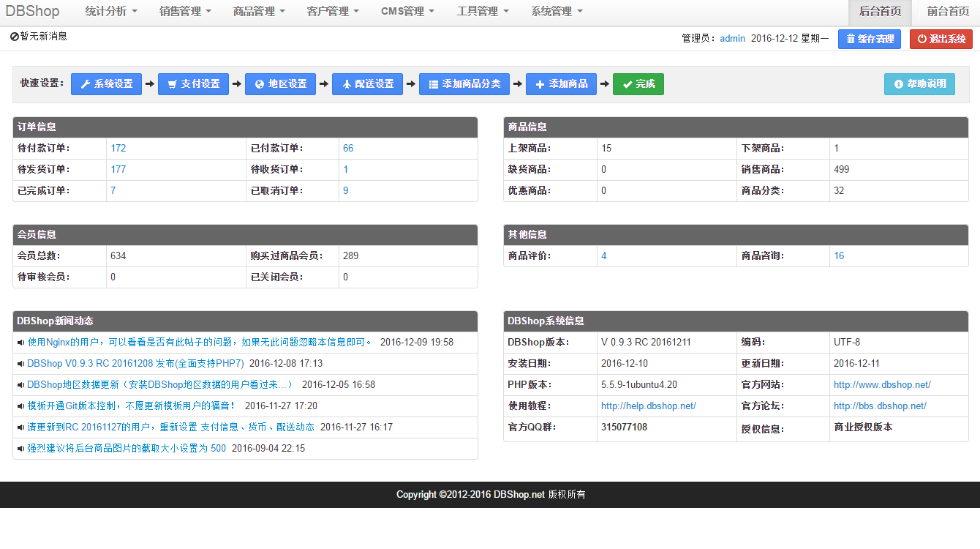This screenshot has height=549, width=980.
Task: Click the list icon on 添加商品分类
Action: 433,84
